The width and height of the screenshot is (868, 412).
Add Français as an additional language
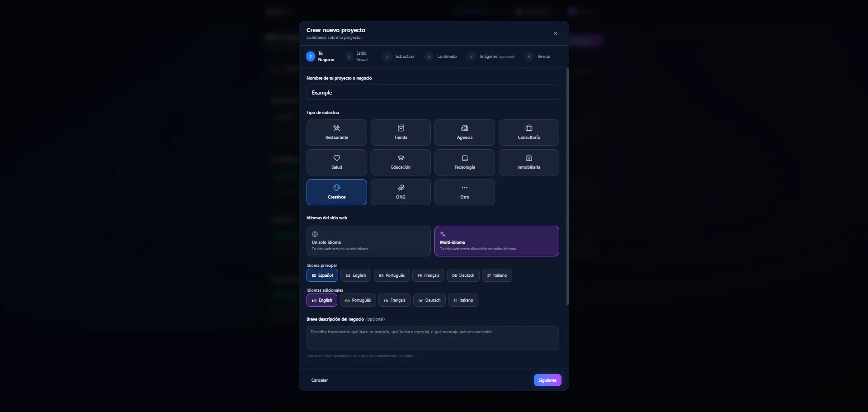point(394,300)
